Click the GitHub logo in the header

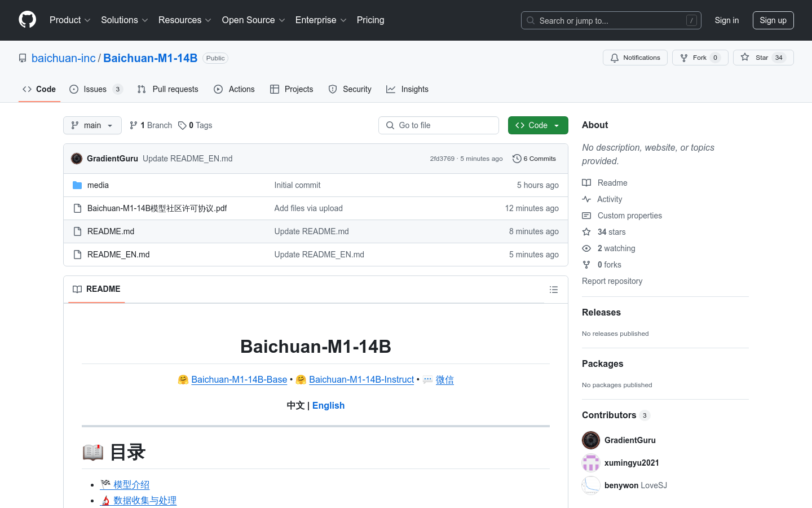click(x=27, y=20)
